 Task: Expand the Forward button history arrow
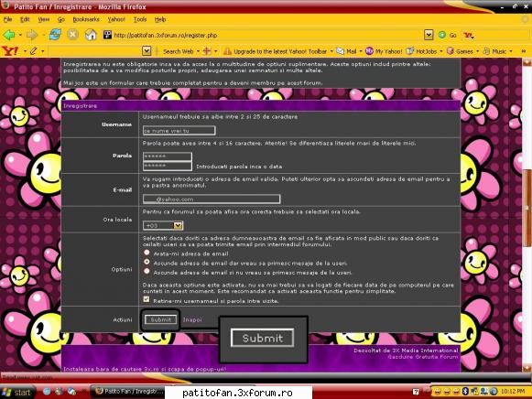point(43,35)
